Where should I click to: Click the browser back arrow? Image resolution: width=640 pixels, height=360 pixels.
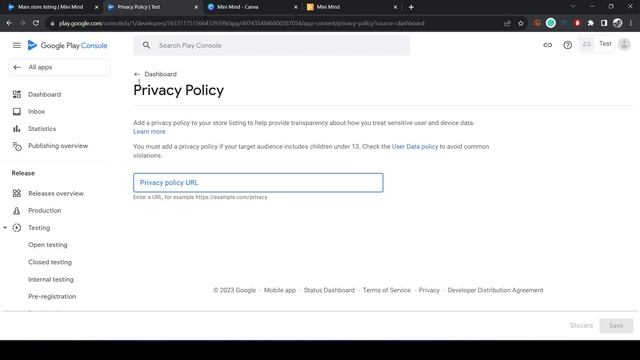point(9,23)
